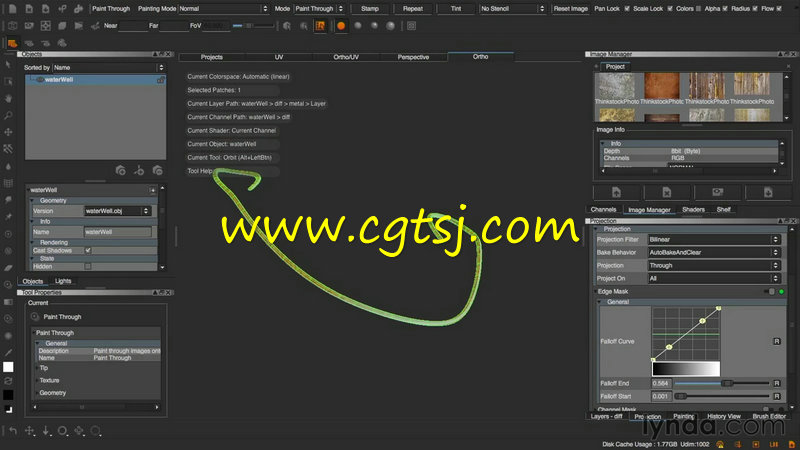Click the Stamp button
The height and width of the screenshot is (450, 800).
[x=370, y=9]
